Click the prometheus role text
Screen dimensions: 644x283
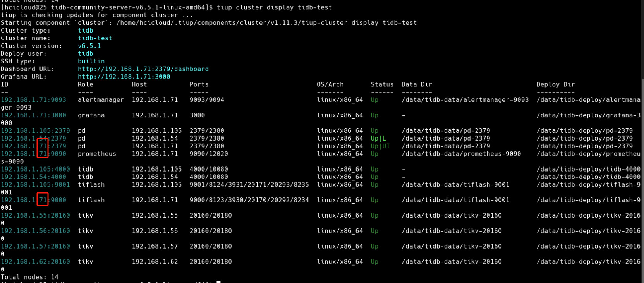click(97, 154)
